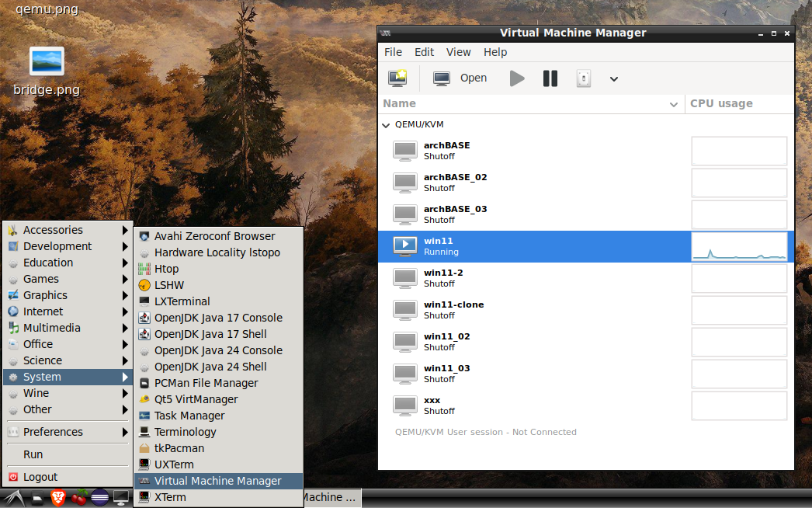Click the Shut Down power switch icon

coord(584,78)
